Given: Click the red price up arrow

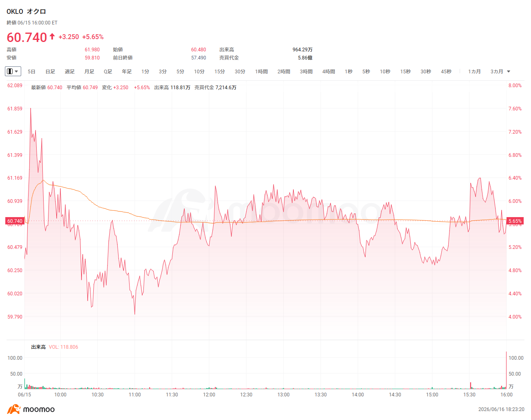Looking at the screenshot, I should pos(52,37).
